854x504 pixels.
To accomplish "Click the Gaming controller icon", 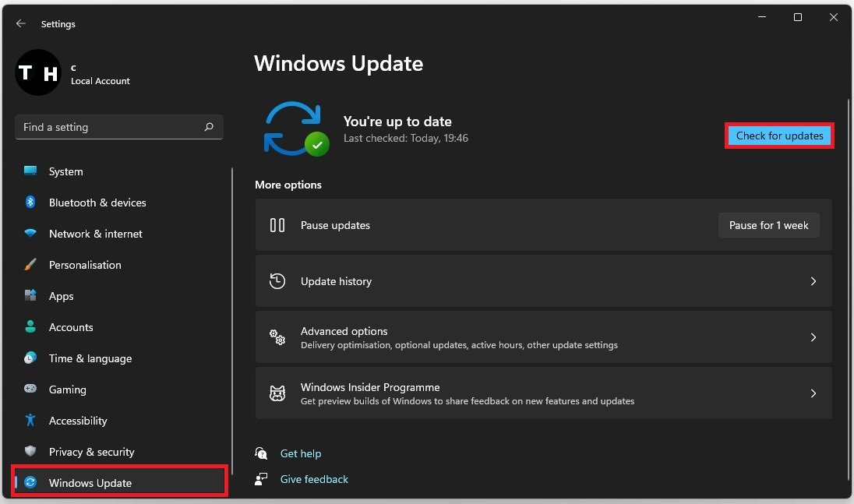I will click(x=30, y=389).
